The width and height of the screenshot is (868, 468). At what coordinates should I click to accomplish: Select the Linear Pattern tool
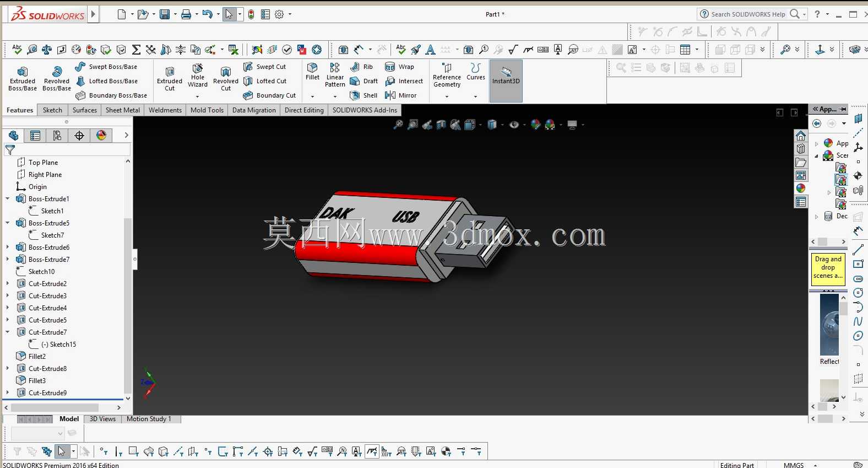335,75
